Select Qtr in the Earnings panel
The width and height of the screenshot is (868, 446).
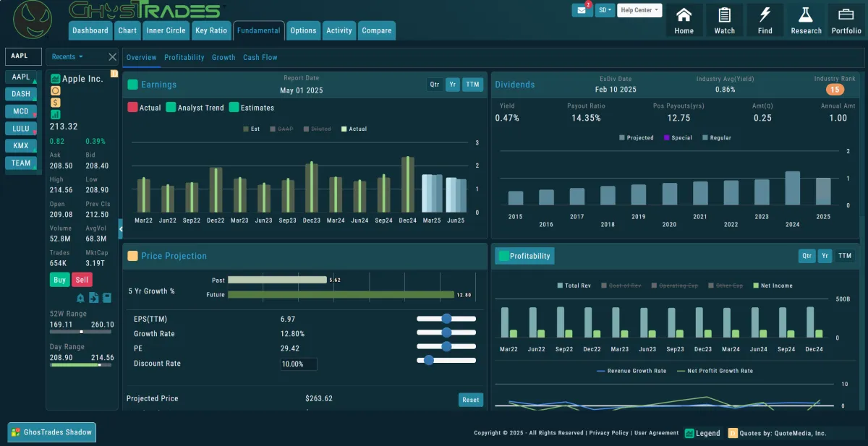point(435,85)
